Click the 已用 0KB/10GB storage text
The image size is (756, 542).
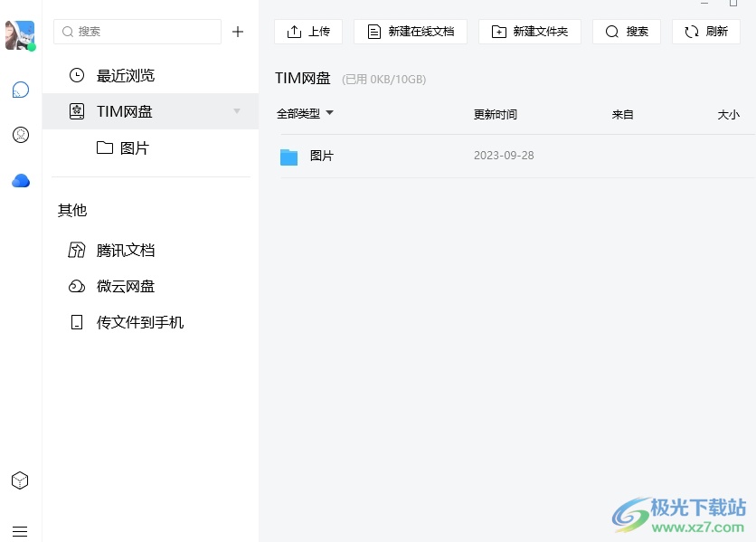(383, 79)
